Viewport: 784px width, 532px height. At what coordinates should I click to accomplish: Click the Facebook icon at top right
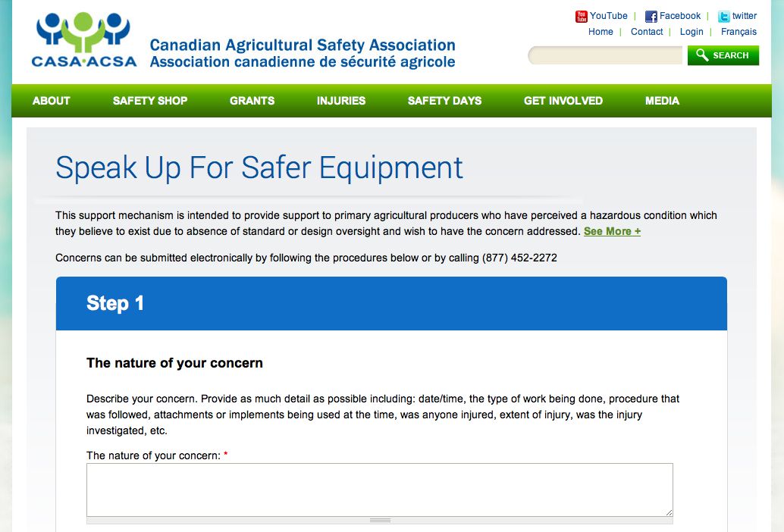pyautogui.click(x=650, y=16)
